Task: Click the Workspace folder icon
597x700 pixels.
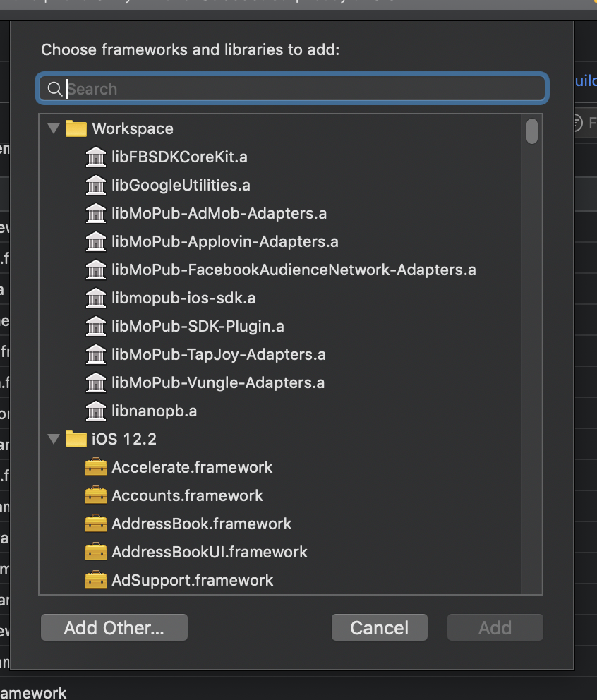Action: [x=76, y=128]
